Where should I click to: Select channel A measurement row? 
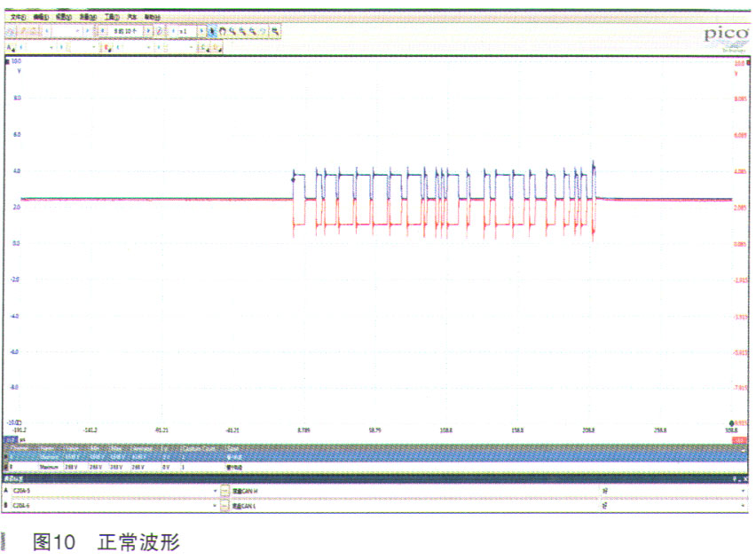375,457
